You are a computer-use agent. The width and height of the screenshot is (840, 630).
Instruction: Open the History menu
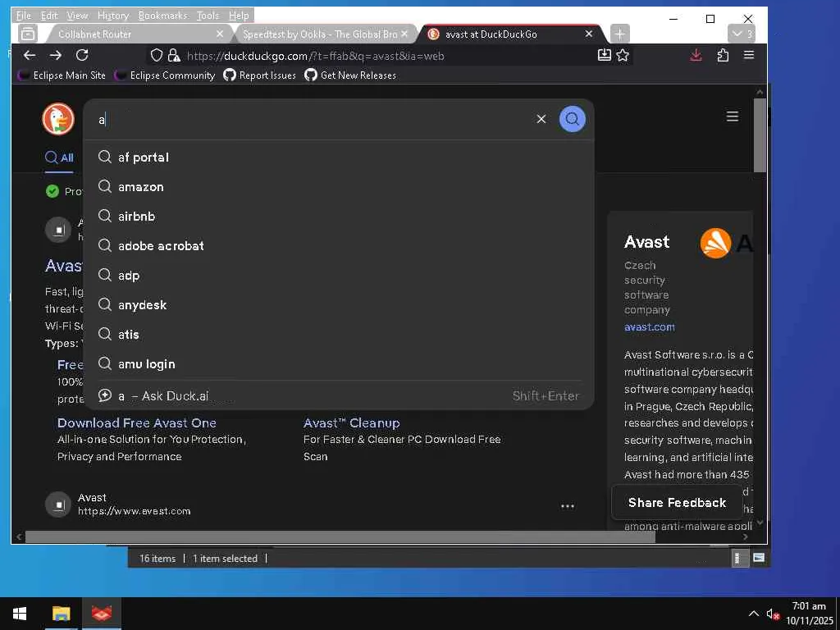coord(113,16)
